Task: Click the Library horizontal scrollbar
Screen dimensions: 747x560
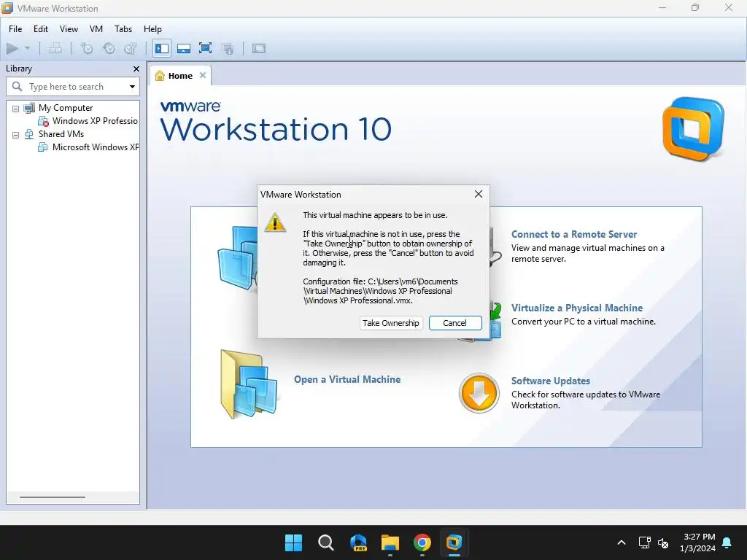Action: coord(53,497)
